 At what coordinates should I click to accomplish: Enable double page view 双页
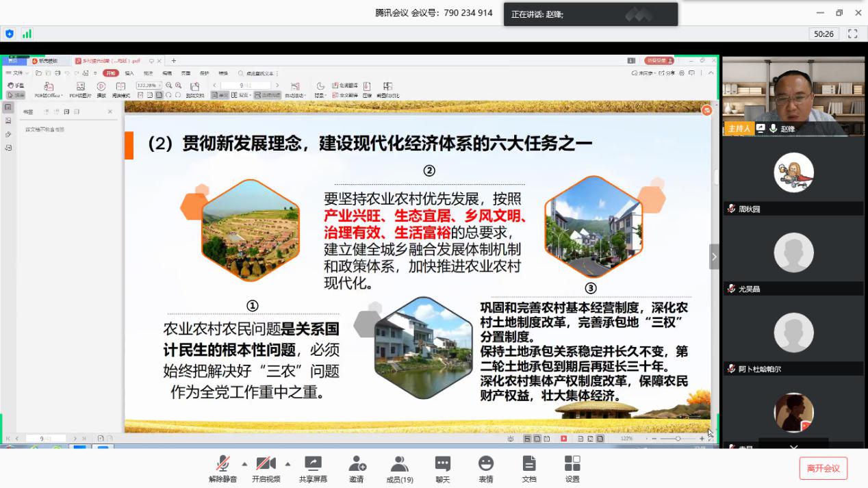[x=241, y=95]
